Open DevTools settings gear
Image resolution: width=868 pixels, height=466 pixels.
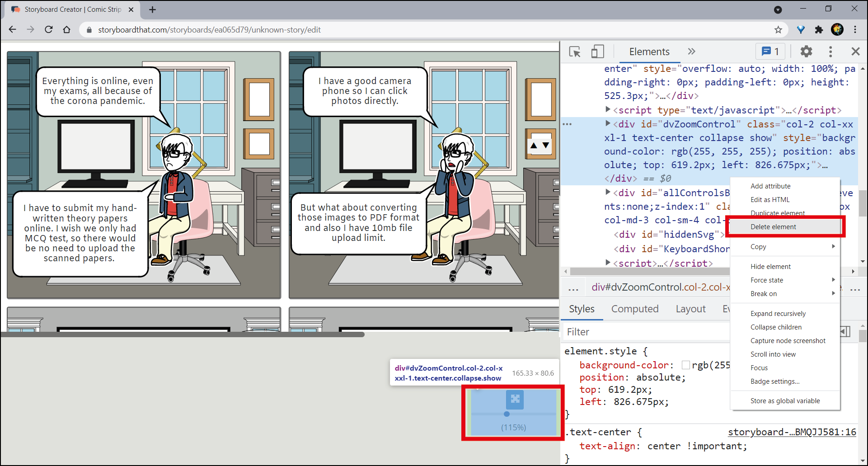coord(806,52)
